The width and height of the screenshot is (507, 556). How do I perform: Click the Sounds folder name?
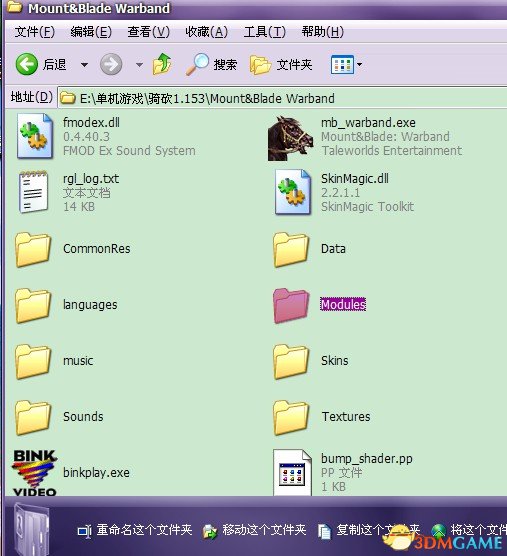pyautogui.click(x=83, y=417)
